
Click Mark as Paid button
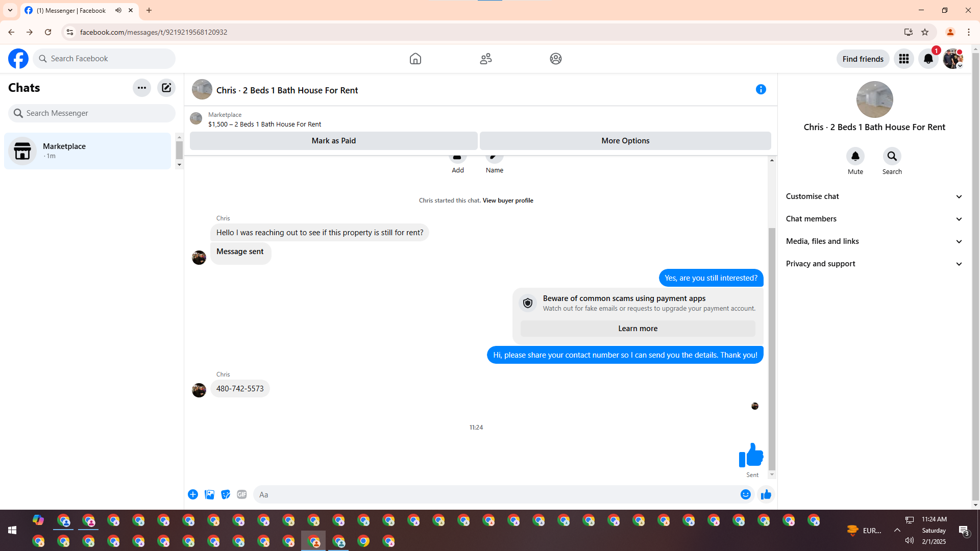[x=333, y=141]
